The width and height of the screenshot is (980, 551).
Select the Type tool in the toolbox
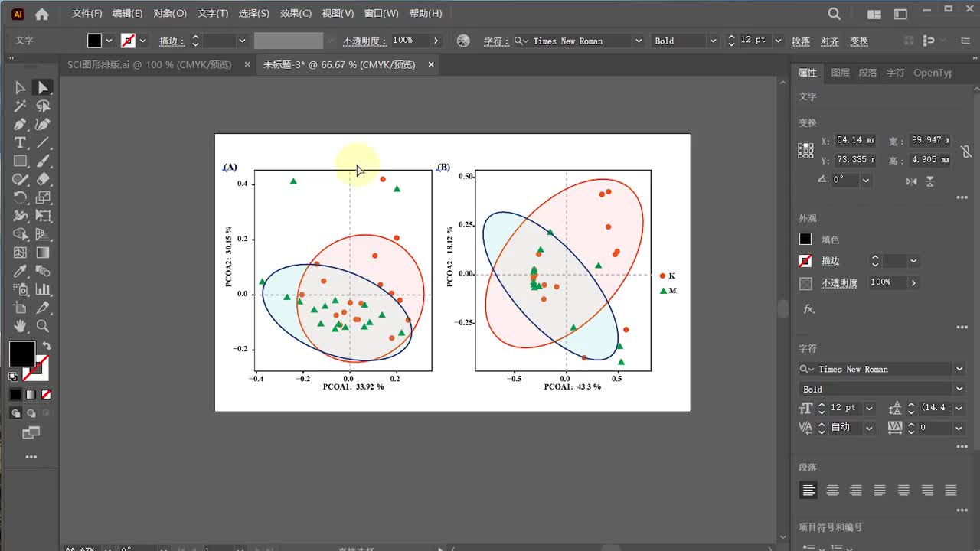pyautogui.click(x=20, y=143)
